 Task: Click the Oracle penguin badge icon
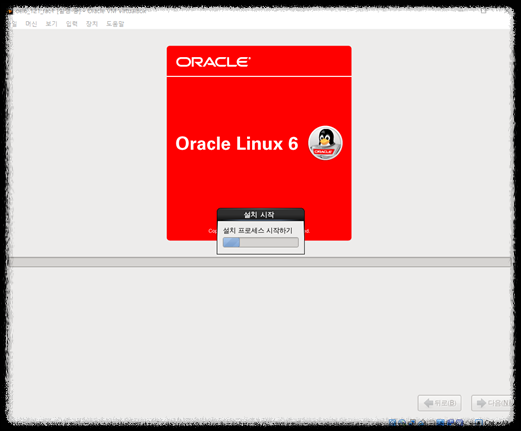[x=325, y=143]
